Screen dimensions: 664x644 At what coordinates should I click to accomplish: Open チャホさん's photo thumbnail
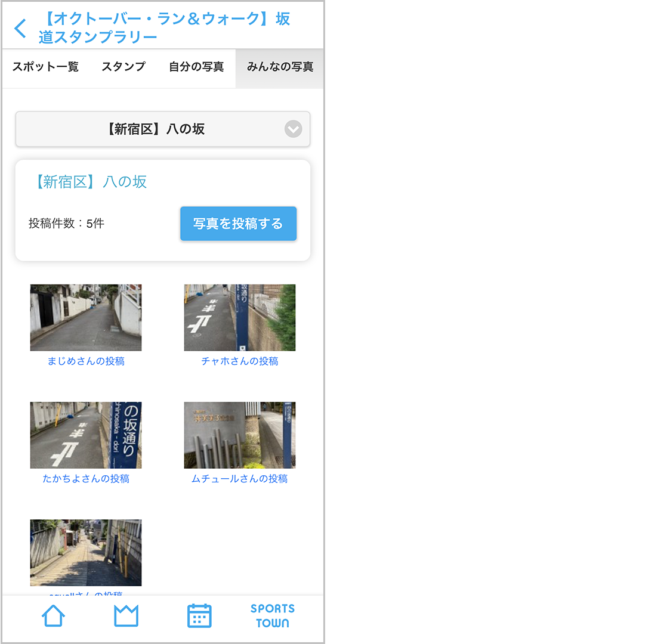(x=240, y=317)
